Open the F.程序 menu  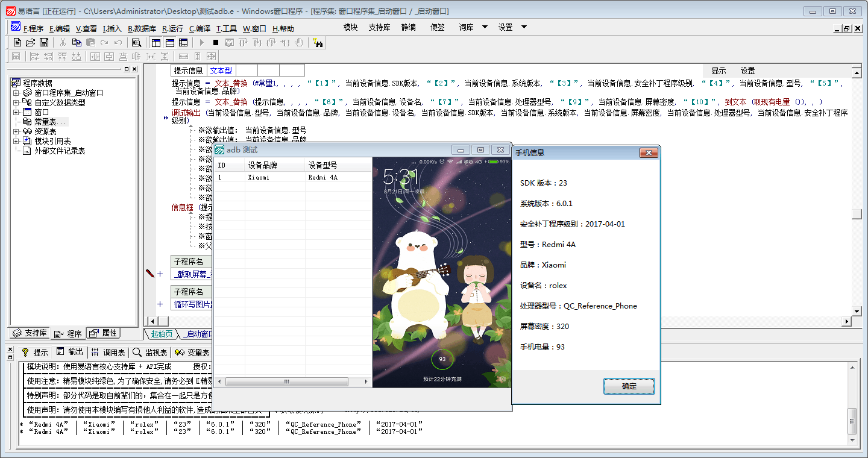point(33,28)
